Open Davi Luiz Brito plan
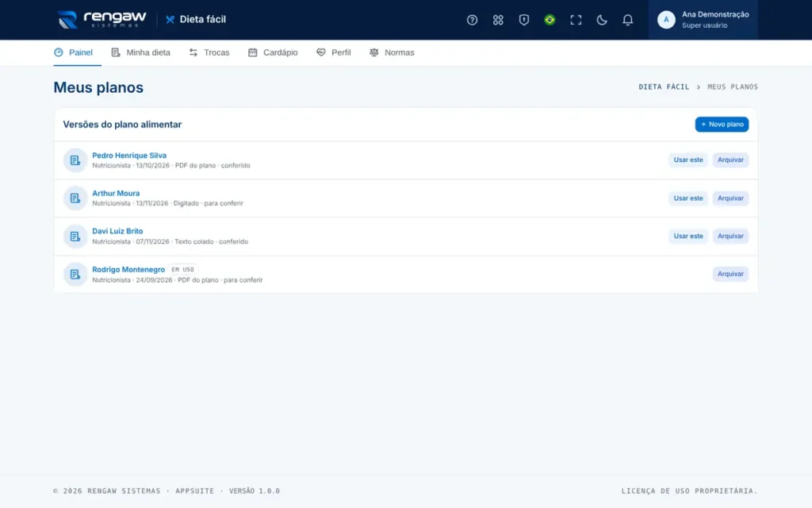The height and width of the screenshot is (508, 812). [117, 231]
